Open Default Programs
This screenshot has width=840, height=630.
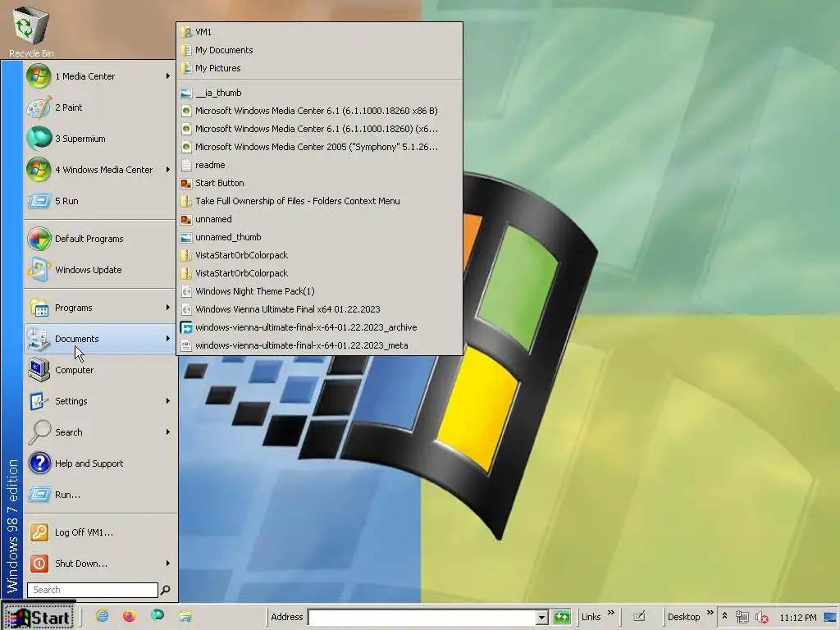click(x=99, y=239)
